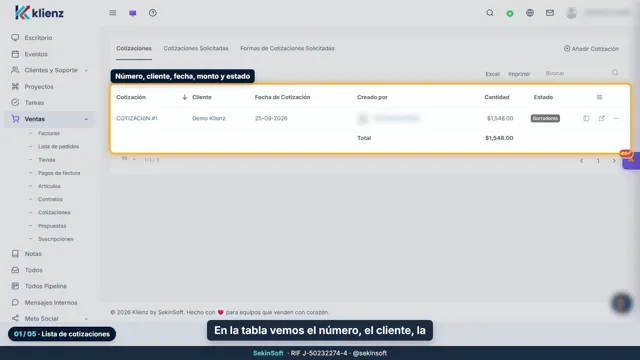
Task: Open Todos Pipeline in the sidebar
Action: click(45, 286)
